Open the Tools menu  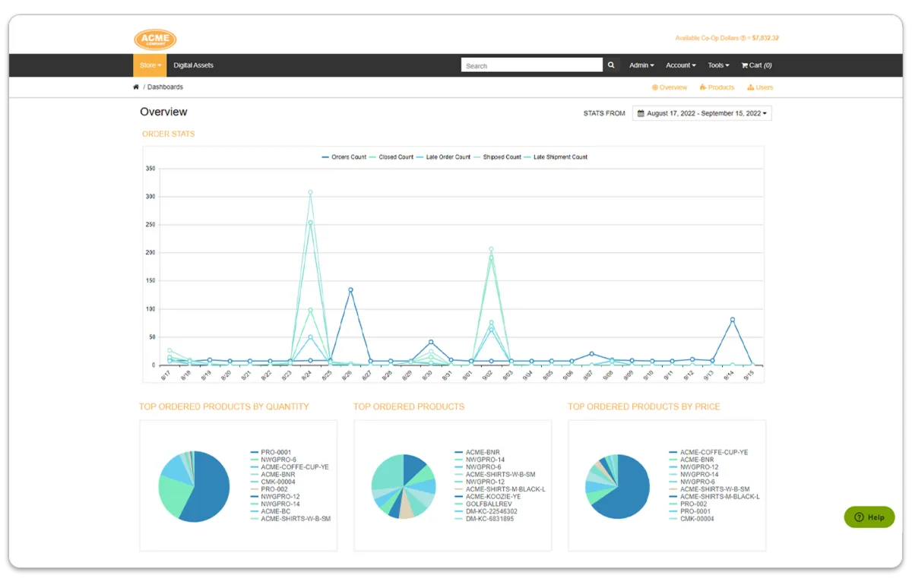[x=718, y=65]
